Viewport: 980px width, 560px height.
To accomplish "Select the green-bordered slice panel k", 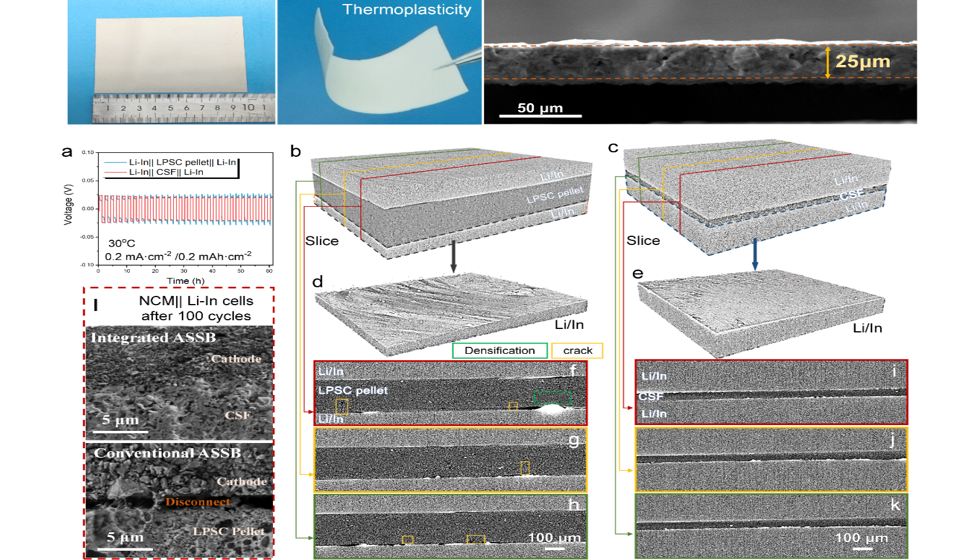I will (771, 526).
